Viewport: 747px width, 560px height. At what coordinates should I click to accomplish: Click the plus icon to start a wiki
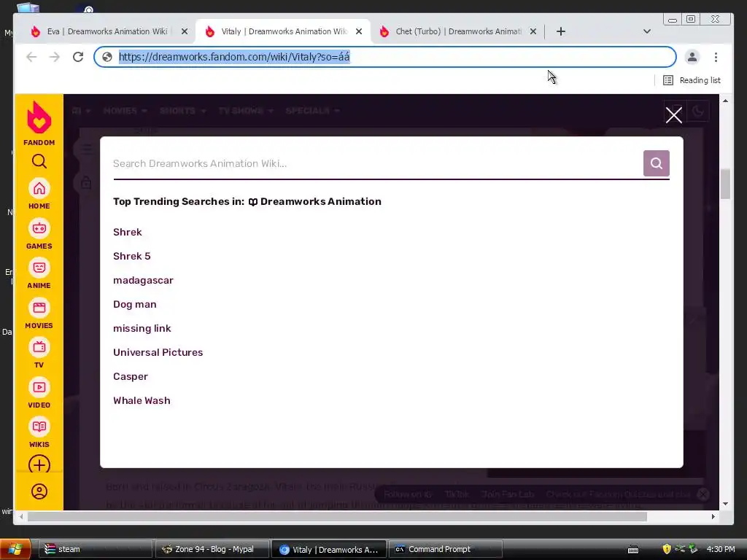[x=39, y=464]
